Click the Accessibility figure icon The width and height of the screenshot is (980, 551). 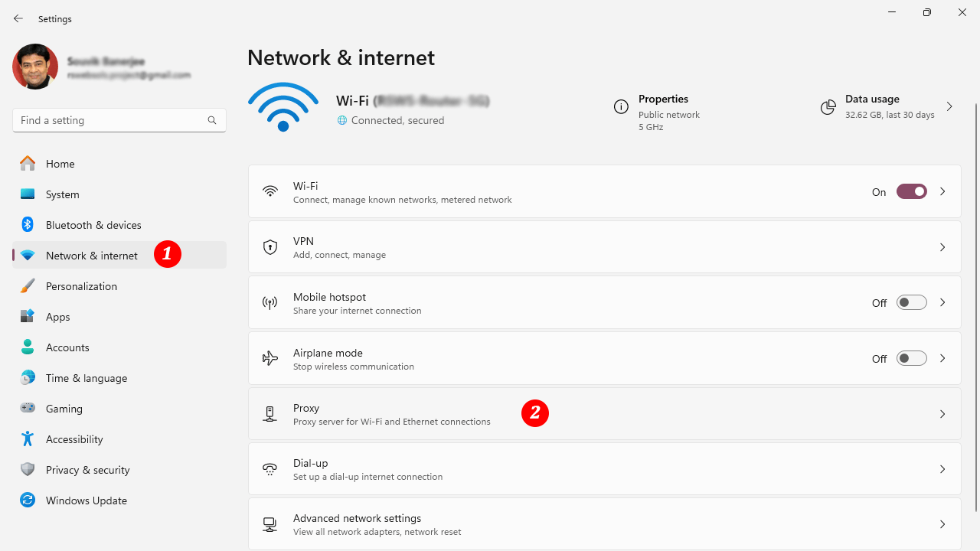pos(28,439)
